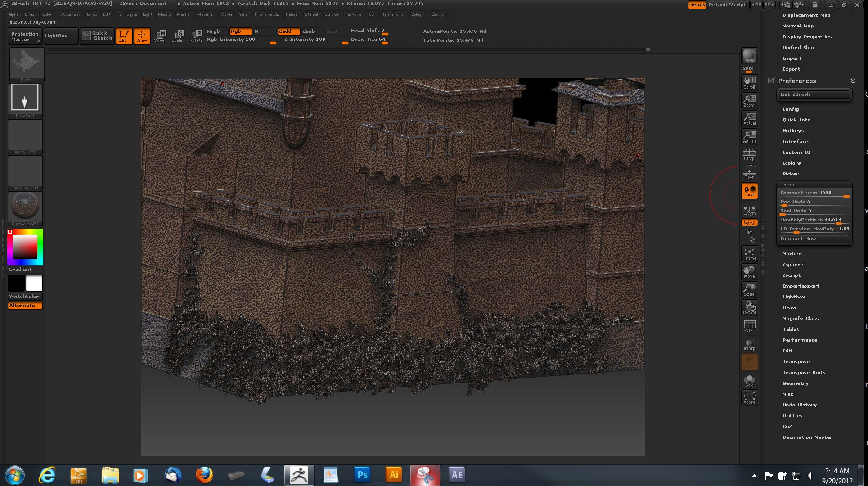
Task: Expand the Hotkeys section
Action: tap(793, 131)
